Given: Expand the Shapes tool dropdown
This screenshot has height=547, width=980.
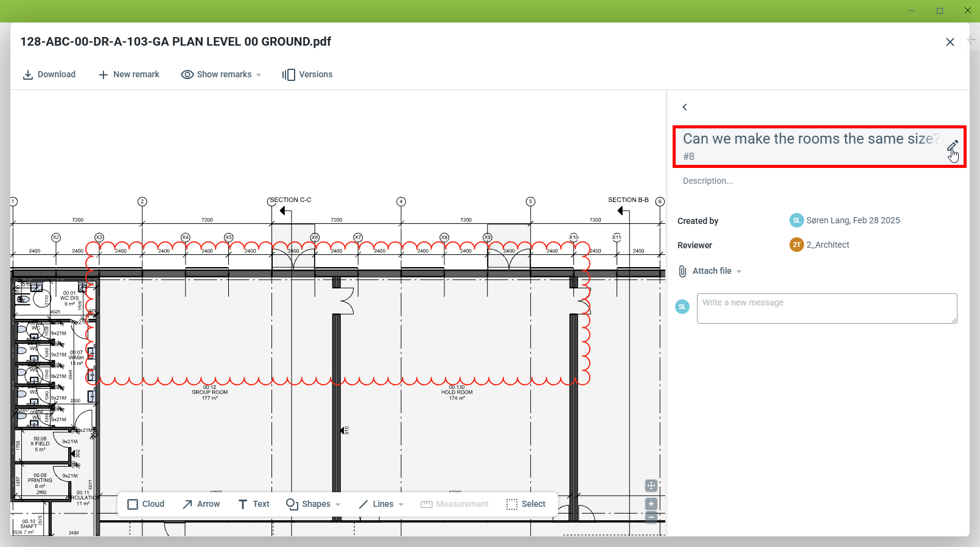Looking at the screenshot, I should coord(338,505).
